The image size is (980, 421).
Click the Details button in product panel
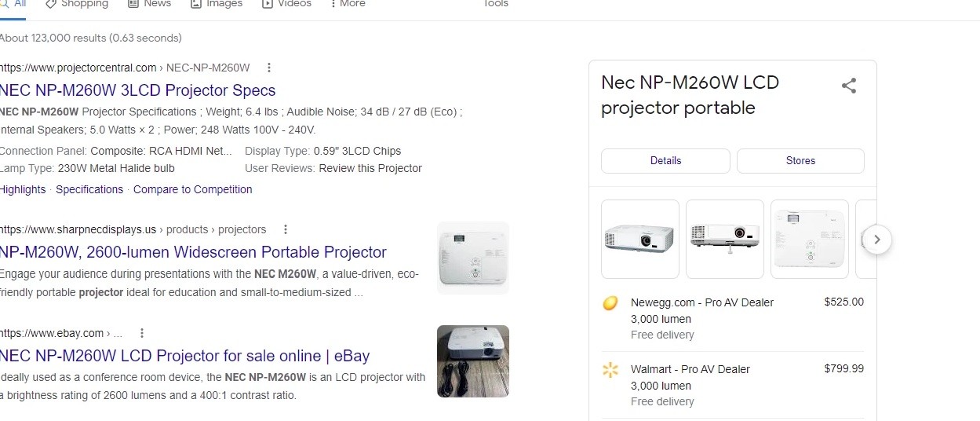(x=665, y=160)
